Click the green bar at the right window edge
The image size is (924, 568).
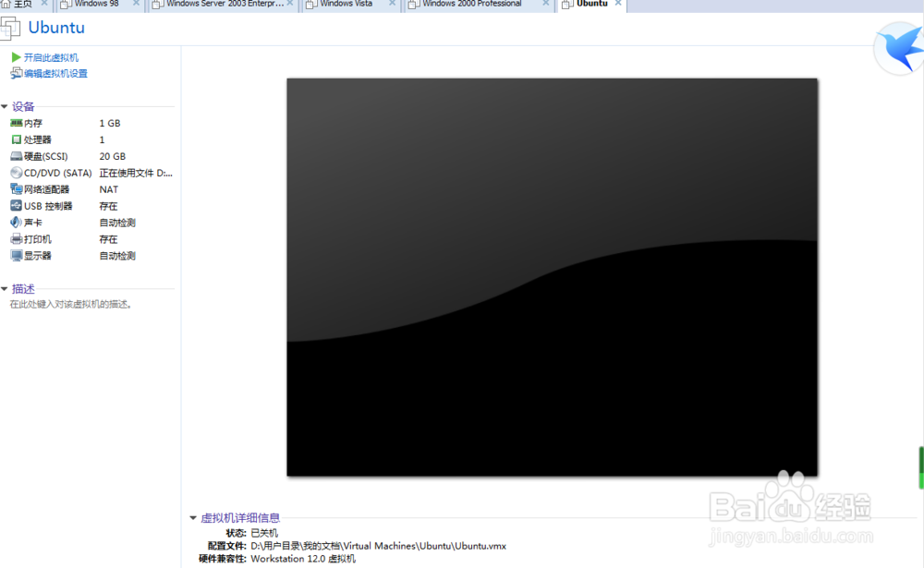pyautogui.click(x=921, y=468)
